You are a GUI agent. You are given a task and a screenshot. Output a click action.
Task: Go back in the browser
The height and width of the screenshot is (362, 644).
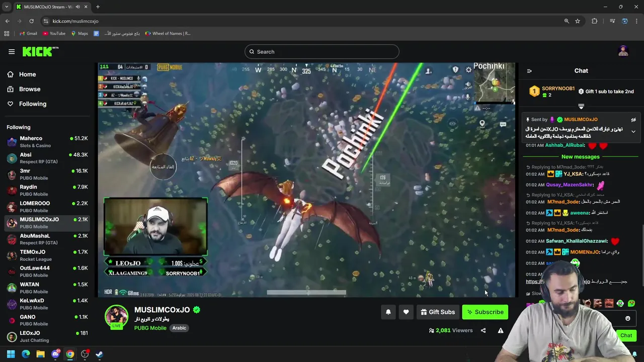(7, 21)
